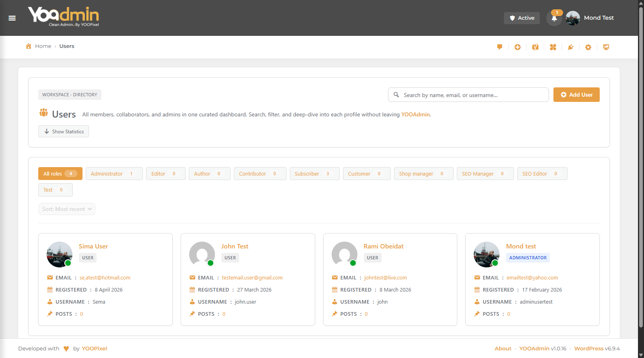Filter by Administrator role
This screenshot has width=644, height=358.
pyautogui.click(x=114, y=174)
